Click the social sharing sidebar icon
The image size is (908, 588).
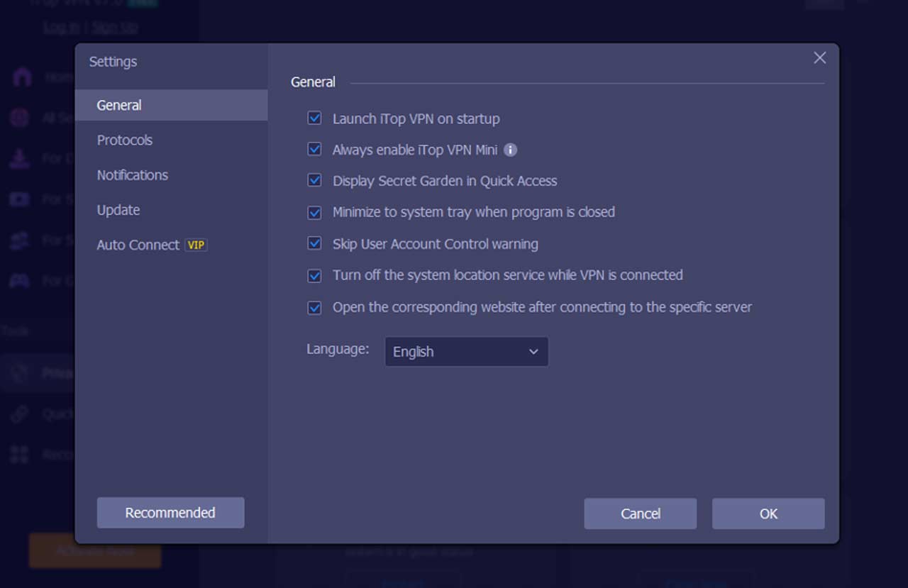point(20,240)
